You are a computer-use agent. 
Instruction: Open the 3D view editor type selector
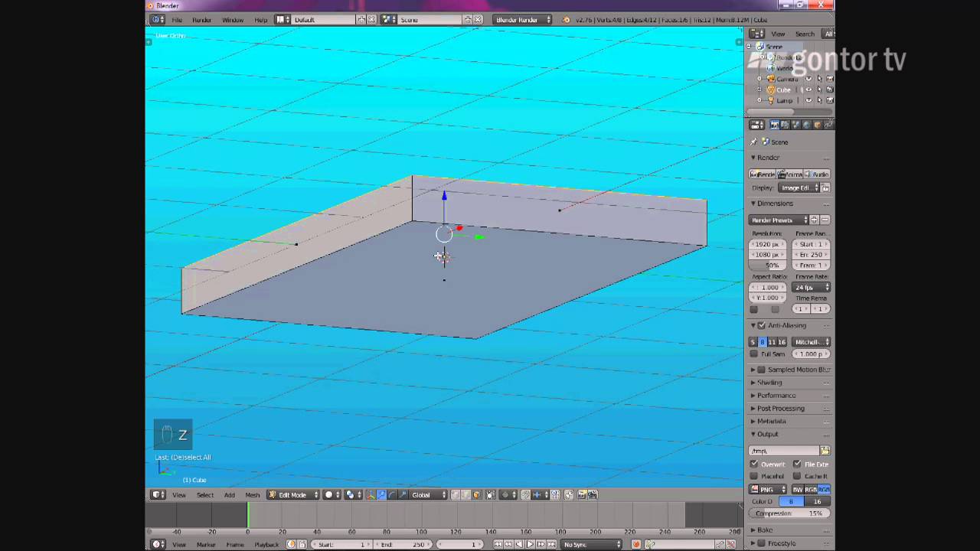[x=158, y=494]
